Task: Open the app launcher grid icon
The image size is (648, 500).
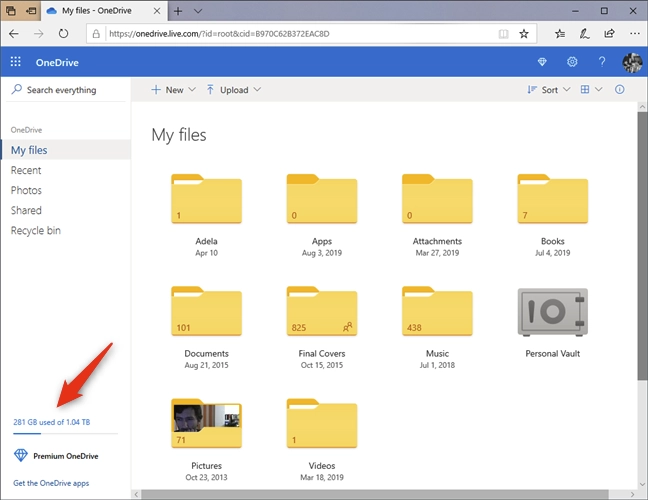Action: click(x=16, y=62)
